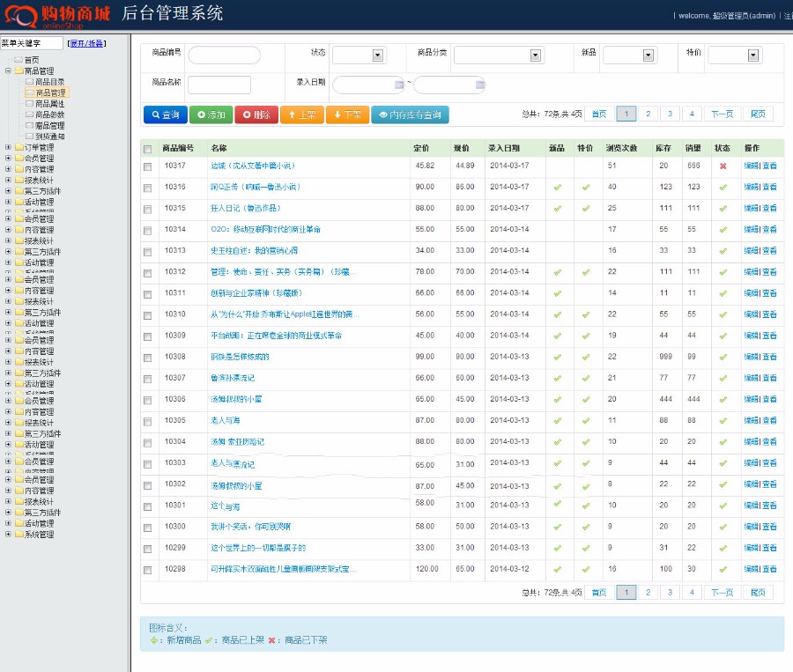Select 商品目录 in the left menu
The width and height of the screenshot is (793, 672).
(x=48, y=81)
